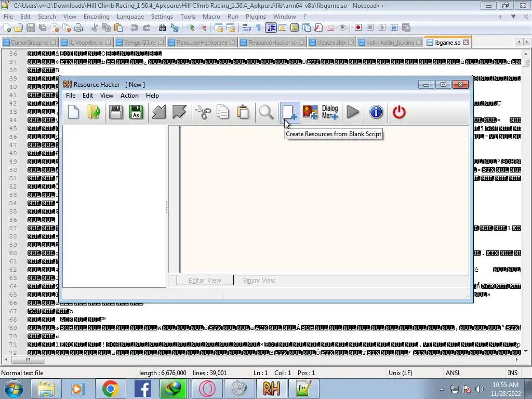Switch to the CursorGroup.rc tab
The image size is (532, 399).
point(29,43)
